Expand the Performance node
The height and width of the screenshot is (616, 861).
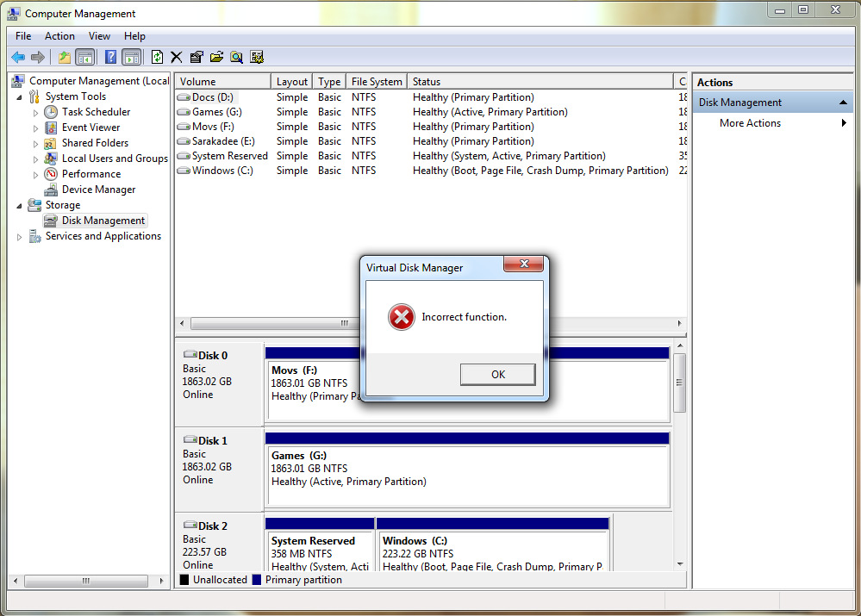(35, 175)
